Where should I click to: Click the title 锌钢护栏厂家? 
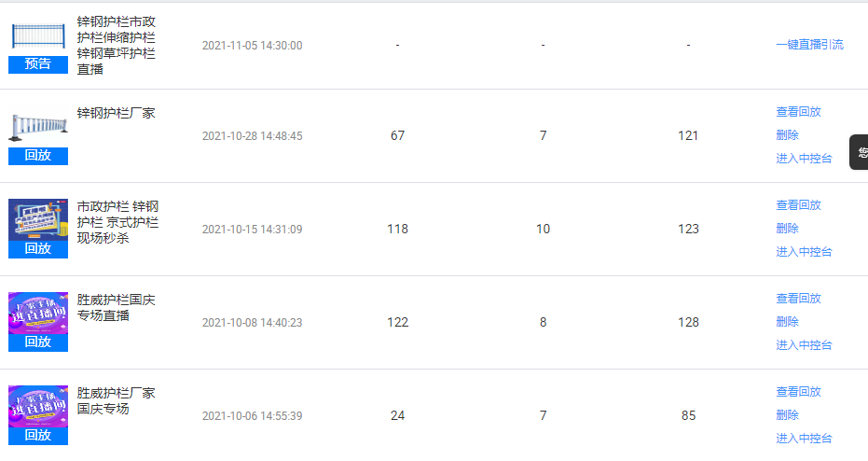click(116, 113)
